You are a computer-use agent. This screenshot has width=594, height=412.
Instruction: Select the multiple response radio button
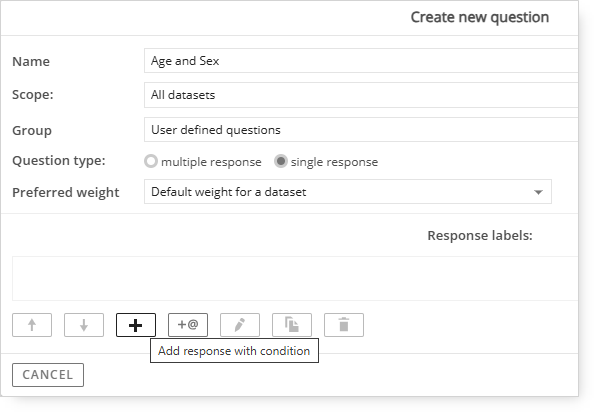[151, 161]
